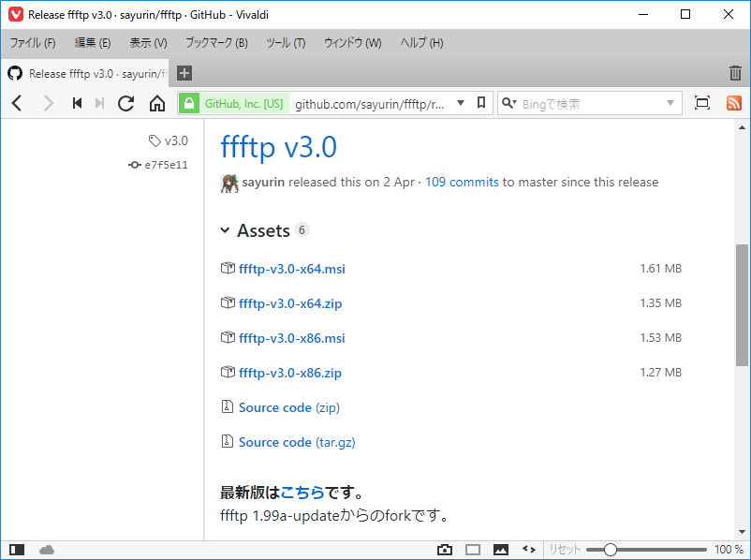Open the closed tabs trash can
751x560 pixels.
click(x=735, y=73)
